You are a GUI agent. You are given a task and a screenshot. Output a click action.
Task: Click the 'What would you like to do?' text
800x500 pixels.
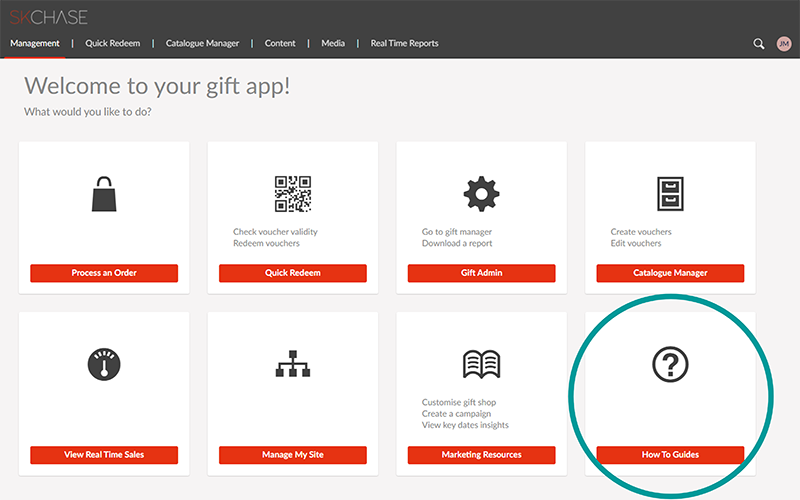pos(88,112)
